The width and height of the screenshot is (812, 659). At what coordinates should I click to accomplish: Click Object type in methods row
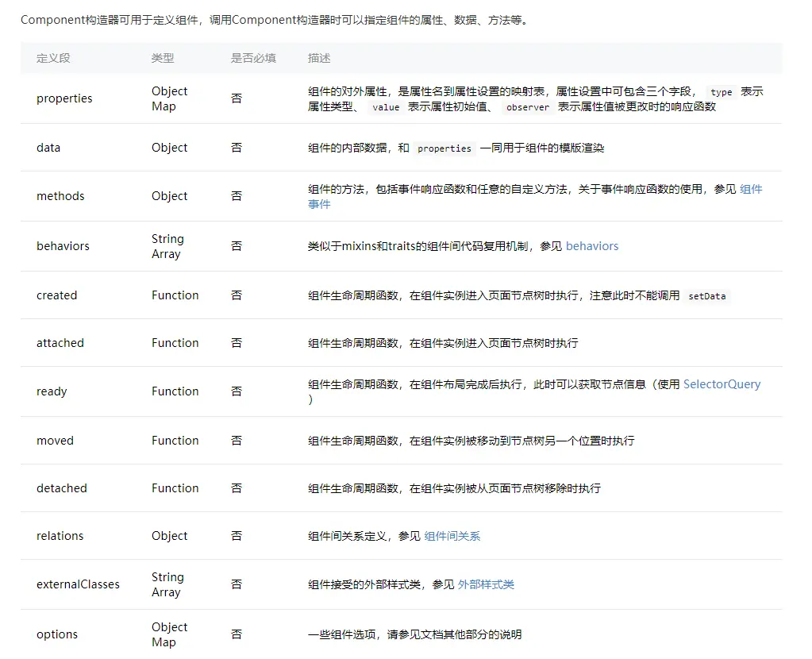click(x=169, y=196)
